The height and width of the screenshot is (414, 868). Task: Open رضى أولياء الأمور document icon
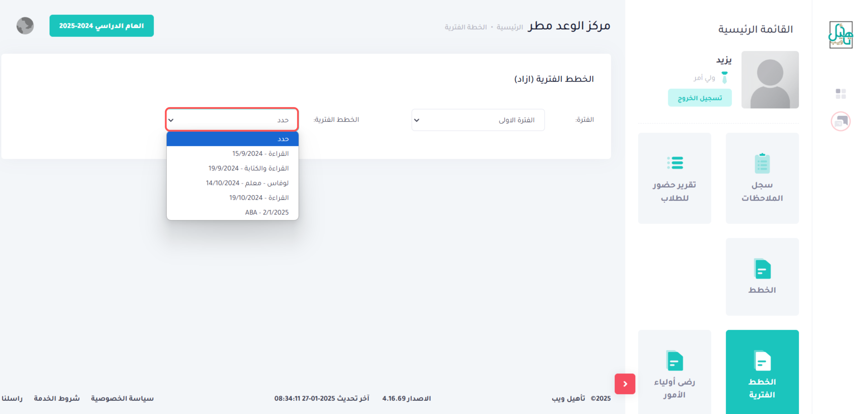click(x=675, y=361)
